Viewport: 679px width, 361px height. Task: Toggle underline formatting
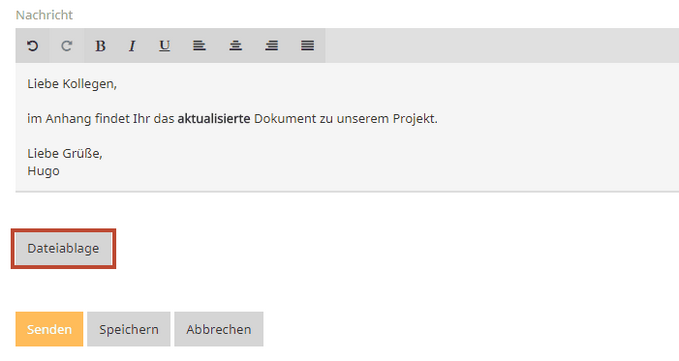[x=164, y=45]
